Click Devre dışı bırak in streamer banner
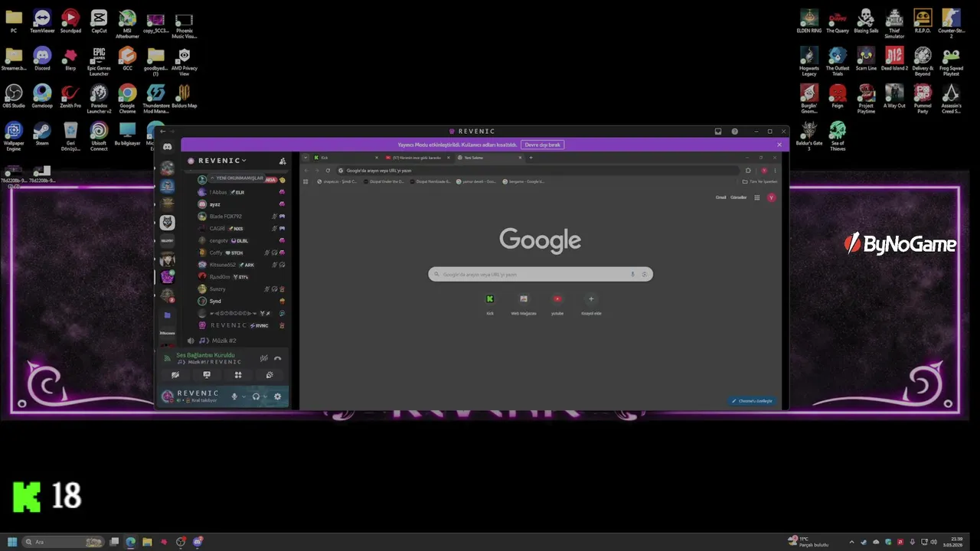The image size is (980, 551). tap(543, 145)
